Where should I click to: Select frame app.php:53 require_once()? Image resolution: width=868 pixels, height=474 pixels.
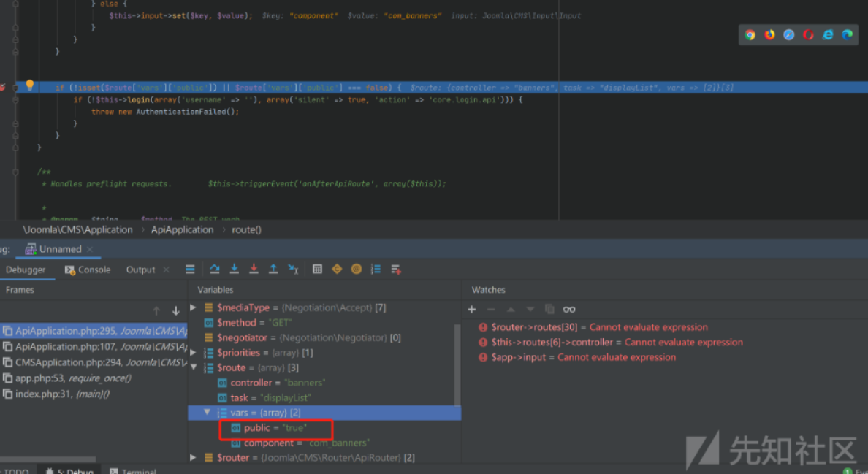click(94, 378)
